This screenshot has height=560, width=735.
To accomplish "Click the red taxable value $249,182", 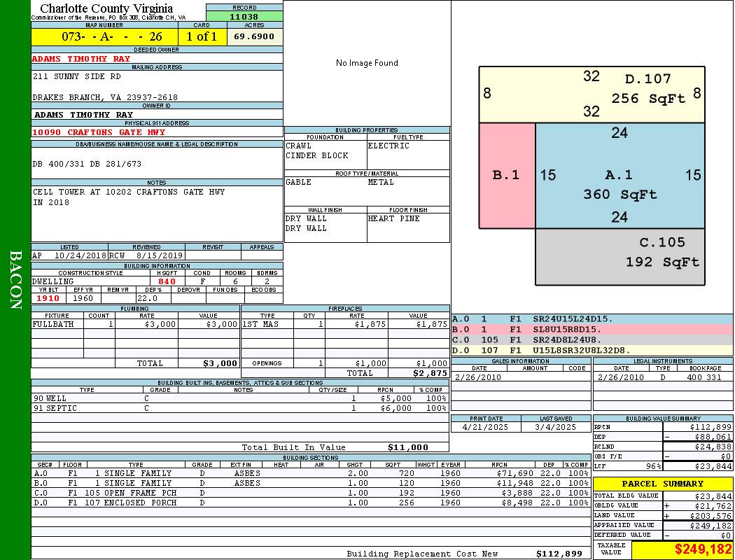I will (682, 550).
